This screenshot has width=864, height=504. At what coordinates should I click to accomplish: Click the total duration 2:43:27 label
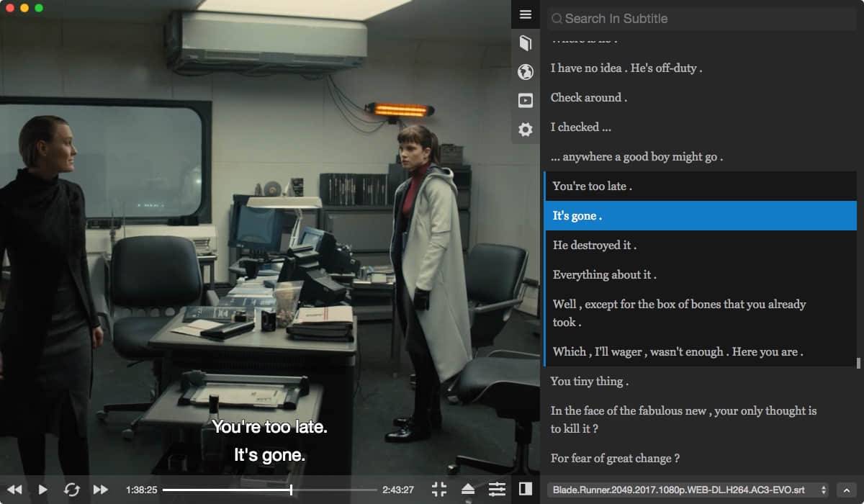click(398, 490)
